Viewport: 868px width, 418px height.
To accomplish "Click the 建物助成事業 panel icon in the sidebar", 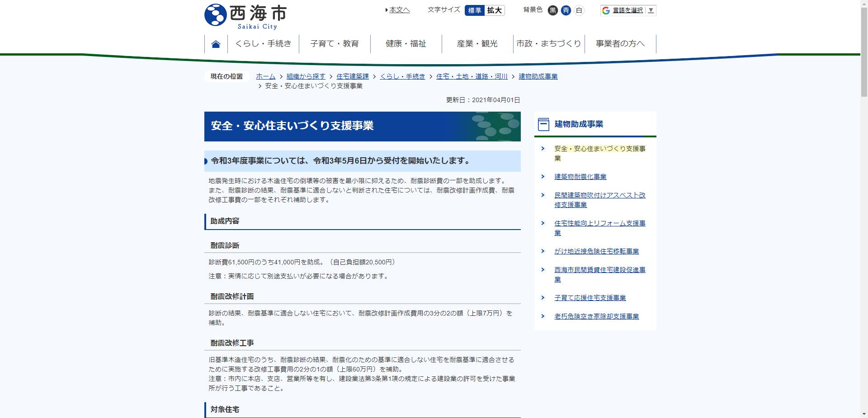I will 542,124.
